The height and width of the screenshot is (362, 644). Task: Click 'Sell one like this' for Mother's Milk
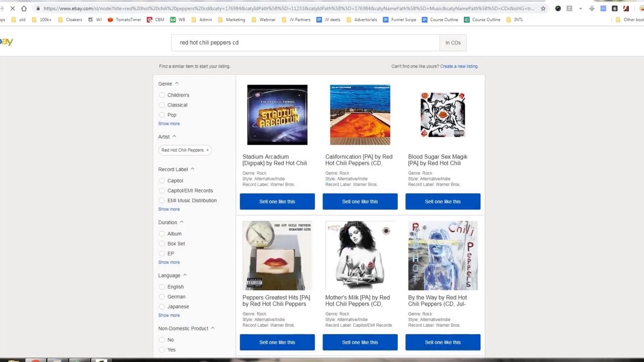[360, 342]
